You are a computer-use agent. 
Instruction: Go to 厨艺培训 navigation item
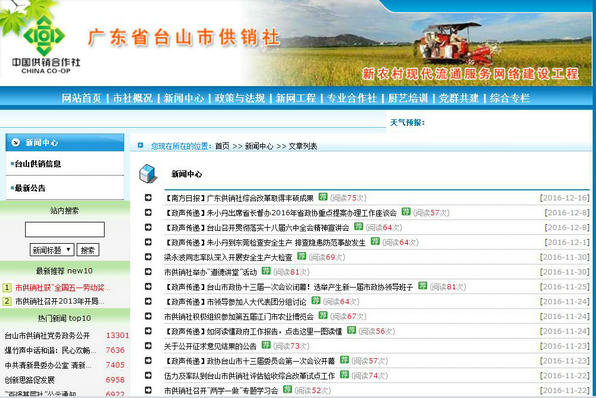(x=408, y=98)
